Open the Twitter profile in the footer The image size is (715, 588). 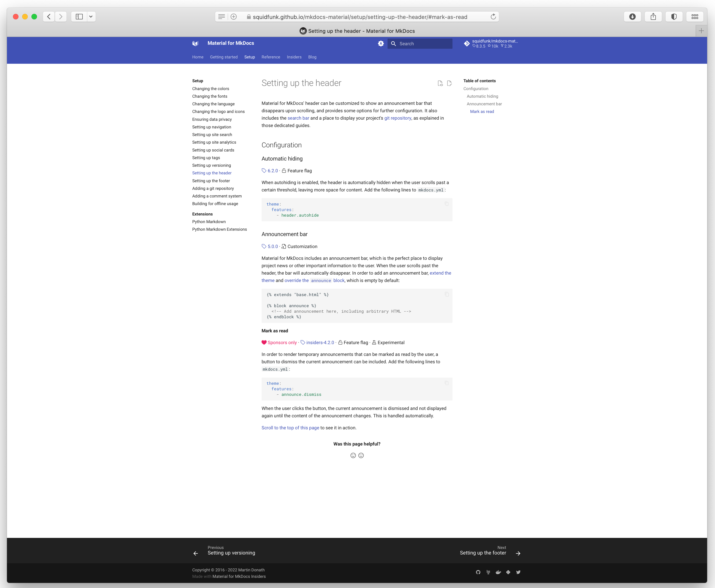coord(518,572)
